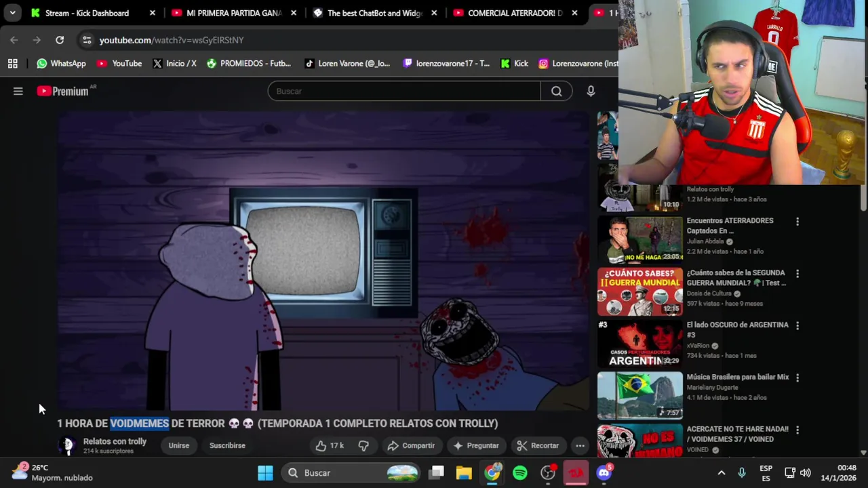Switch to The best ChatBot and Widget tab
868x488 pixels.
375,13
